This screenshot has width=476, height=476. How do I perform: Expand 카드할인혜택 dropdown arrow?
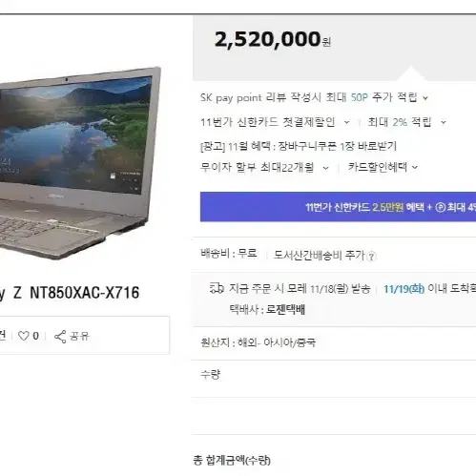[415, 168]
